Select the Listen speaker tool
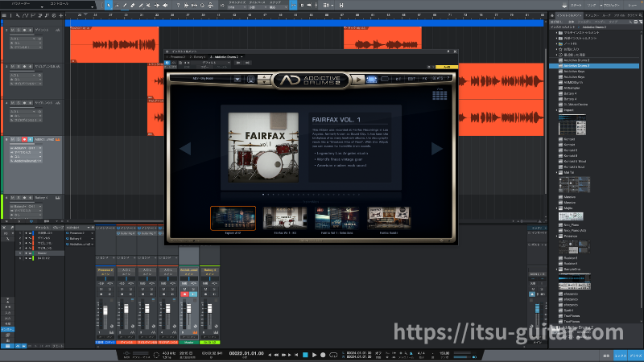The image size is (644, 362). pos(165,6)
